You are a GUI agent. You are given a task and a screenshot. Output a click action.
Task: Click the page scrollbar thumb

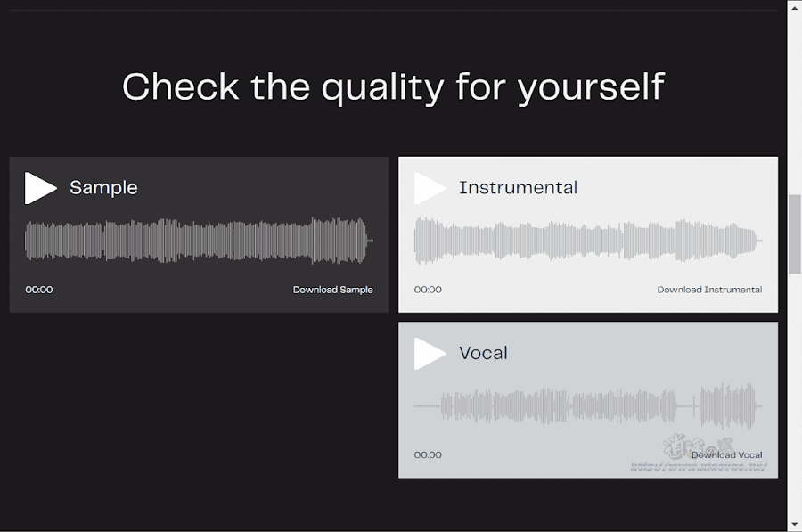794,234
